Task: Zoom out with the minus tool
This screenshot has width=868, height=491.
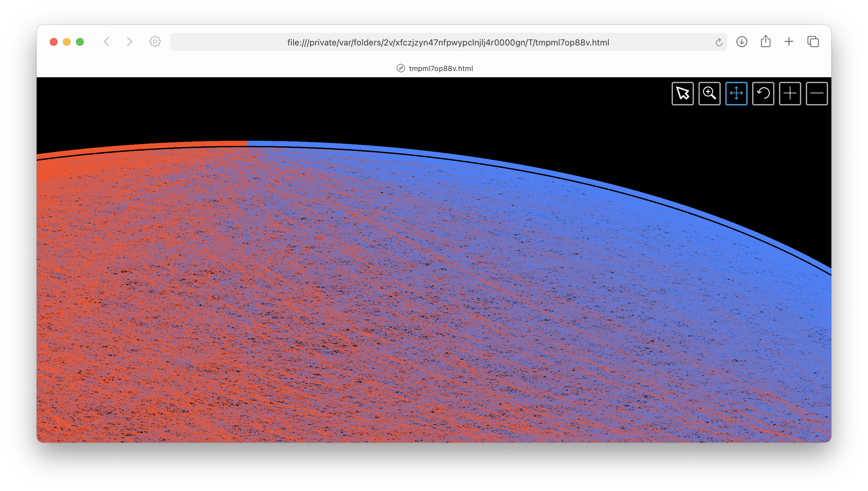Action: point(816,93)
